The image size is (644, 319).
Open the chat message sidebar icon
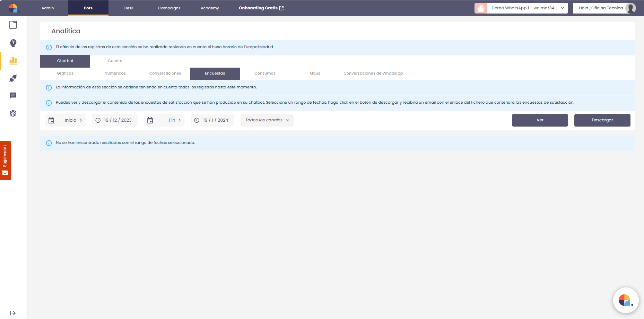pos(13,96)
